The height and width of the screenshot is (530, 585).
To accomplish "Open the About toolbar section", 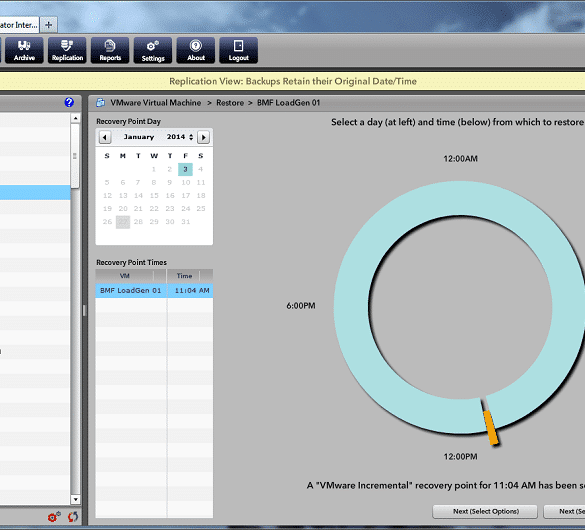I will pos(196,50).
